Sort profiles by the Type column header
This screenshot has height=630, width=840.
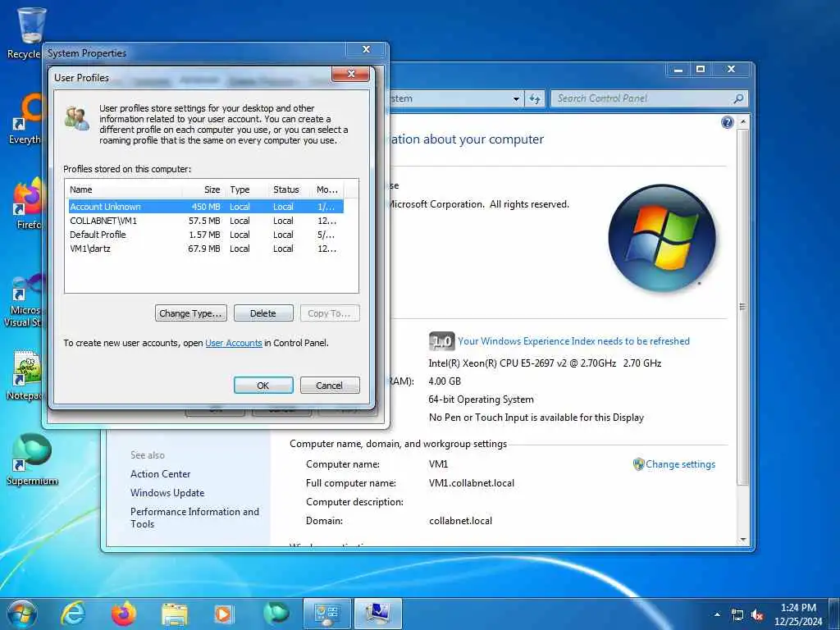click(x=246, y=189)
